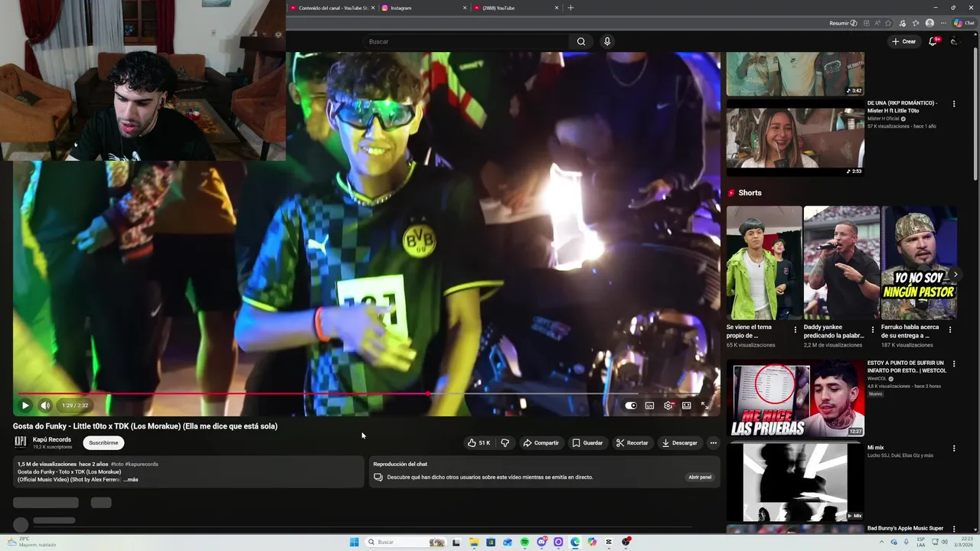Subscribe to Kapú Records with Suscribirme
The image size is (980, 551).
(x=103, y=443)
